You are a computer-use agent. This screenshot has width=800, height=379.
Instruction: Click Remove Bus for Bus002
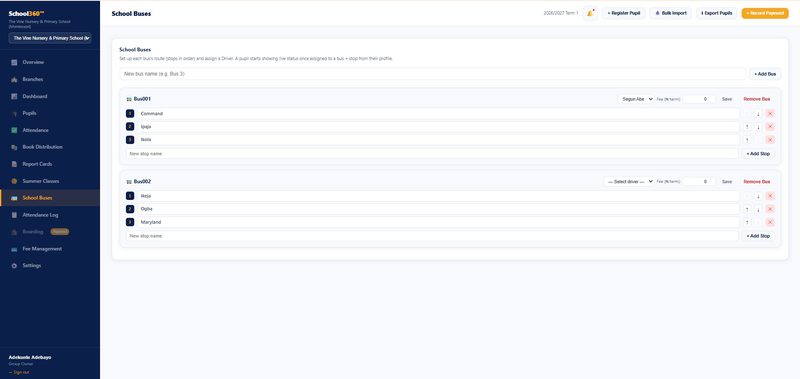click(x=757, y=182)
